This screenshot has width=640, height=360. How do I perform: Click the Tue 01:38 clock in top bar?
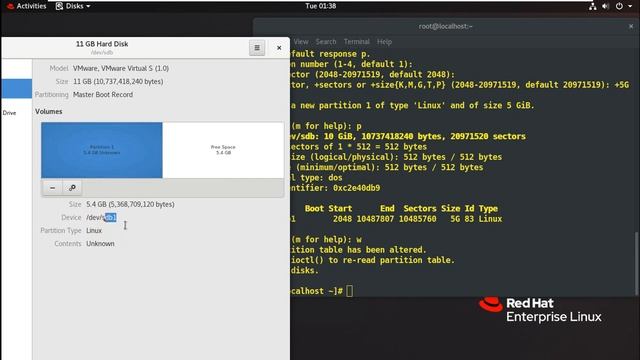320,6
